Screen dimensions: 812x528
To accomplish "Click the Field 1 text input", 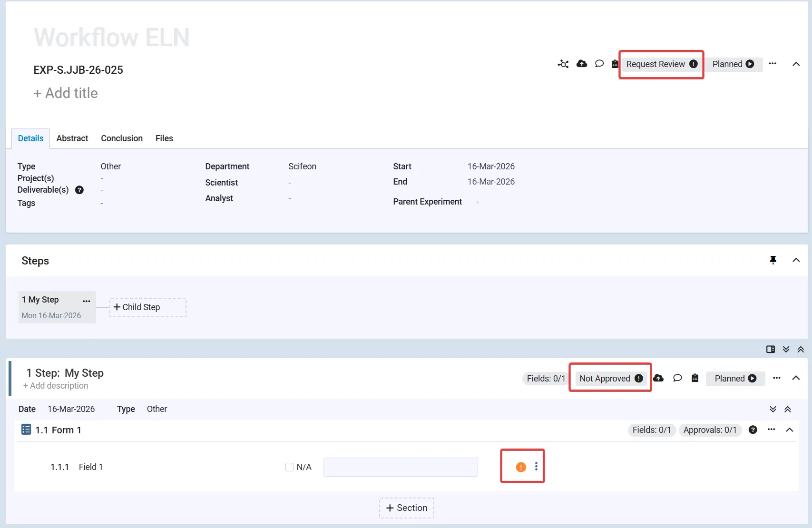I will tap(401, 467).
